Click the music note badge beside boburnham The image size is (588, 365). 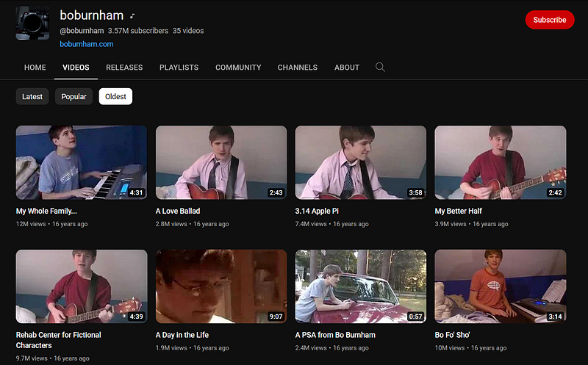click(x=132, y=15)
